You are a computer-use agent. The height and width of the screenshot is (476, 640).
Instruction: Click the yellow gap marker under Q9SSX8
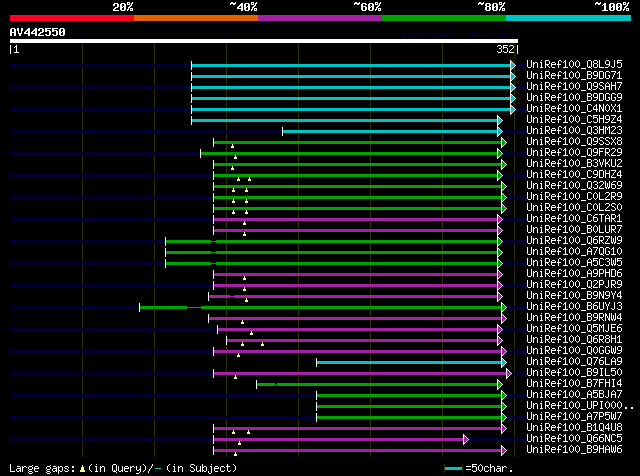pyautogui.click(x=232, y=146)
